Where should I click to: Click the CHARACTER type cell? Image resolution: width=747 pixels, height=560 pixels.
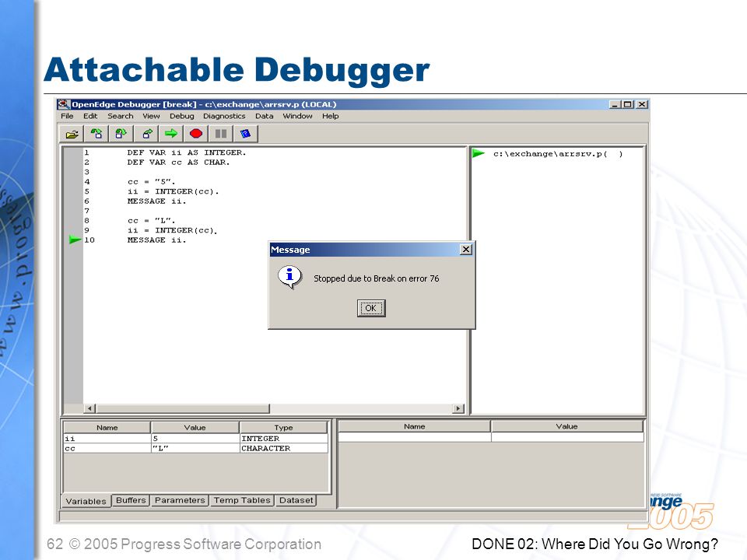(283, 448)
